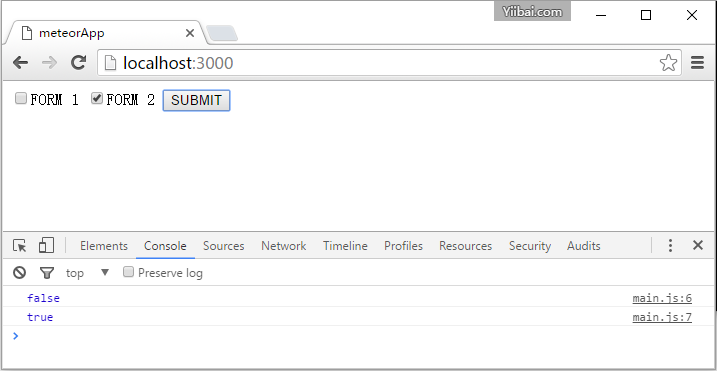Image resolution: width=717 pixels, height=371 pixels.
Task: Click the localhost:3000 address bar
Action: (389, 63)
